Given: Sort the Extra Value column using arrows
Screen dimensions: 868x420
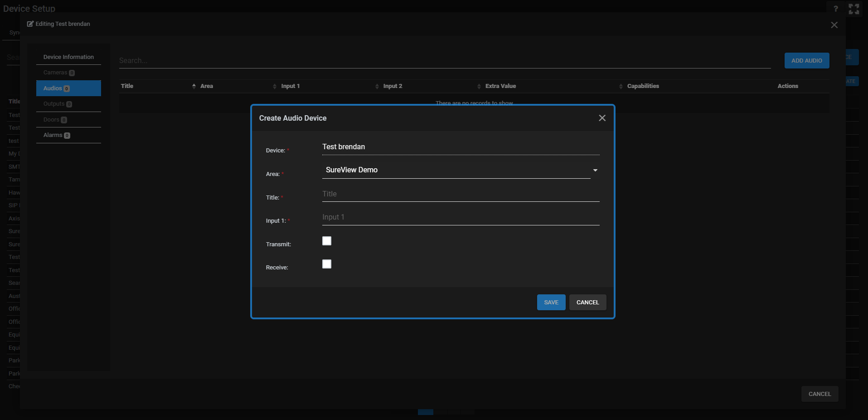Looking at the screenshot, I should (621, 86).
